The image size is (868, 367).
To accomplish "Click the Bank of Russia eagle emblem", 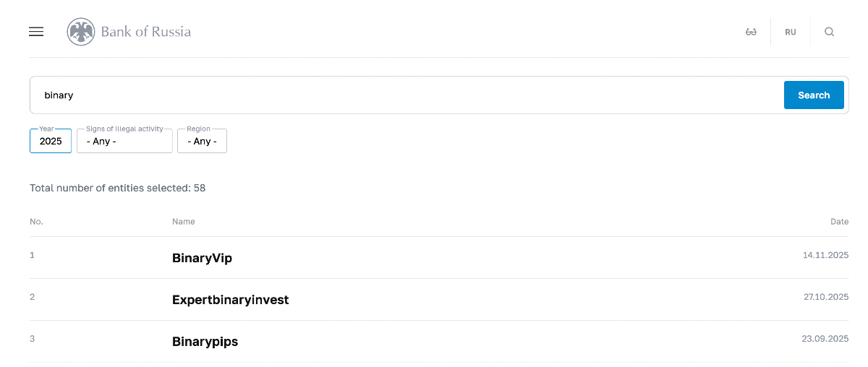I will click(81, 32).
